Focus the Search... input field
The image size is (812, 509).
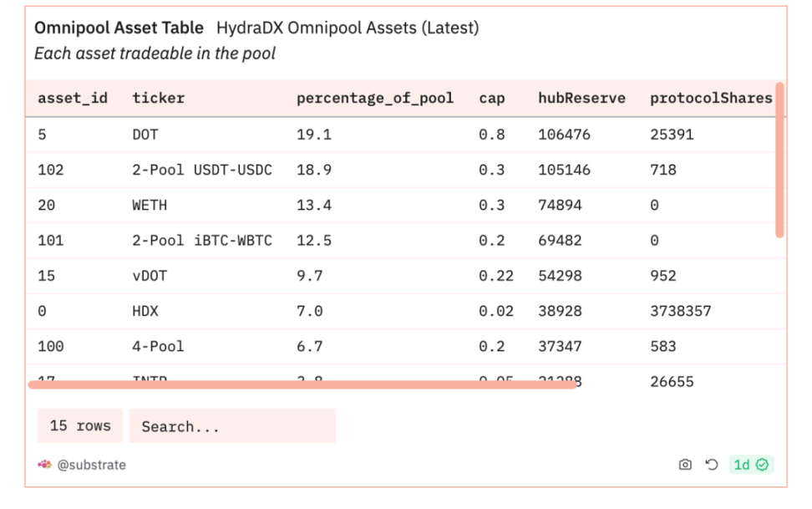pyautogui.click(x=232, y=426)
